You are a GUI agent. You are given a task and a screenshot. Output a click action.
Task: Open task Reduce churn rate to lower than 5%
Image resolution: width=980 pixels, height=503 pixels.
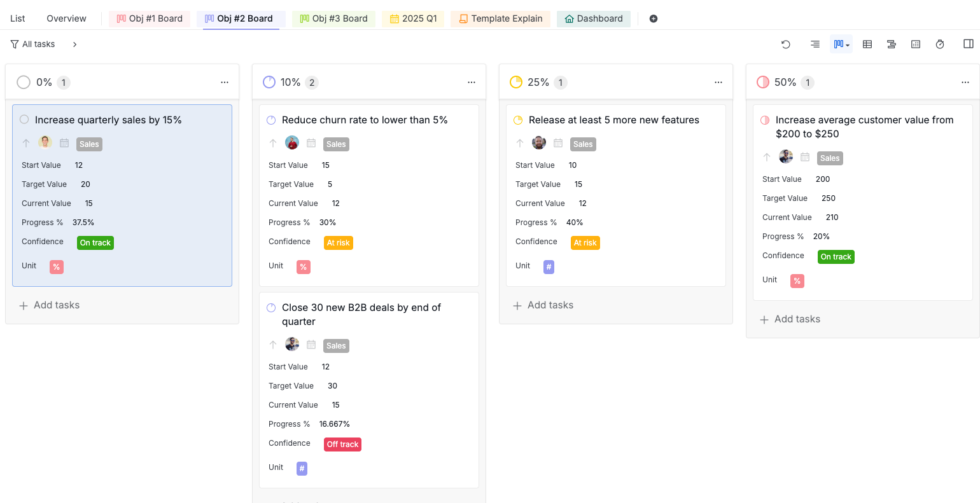tap(365, 120)
